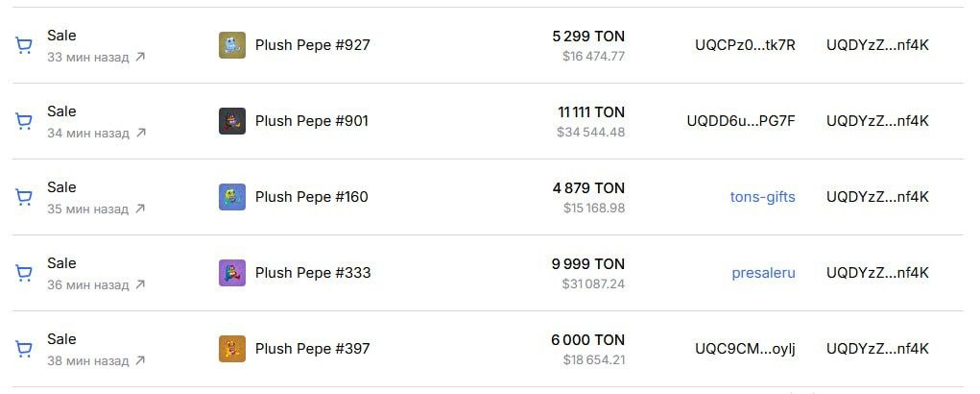Open Plush Pepe #901 thumbnail image

[232, 121]
